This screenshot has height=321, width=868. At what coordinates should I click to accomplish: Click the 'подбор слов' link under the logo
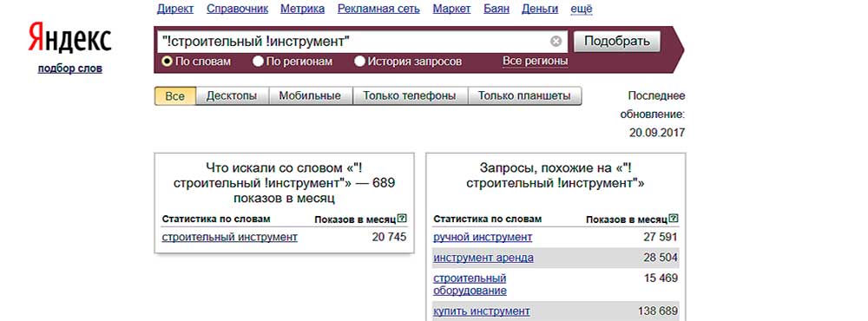pyautogui.click(x=70, y=69)
